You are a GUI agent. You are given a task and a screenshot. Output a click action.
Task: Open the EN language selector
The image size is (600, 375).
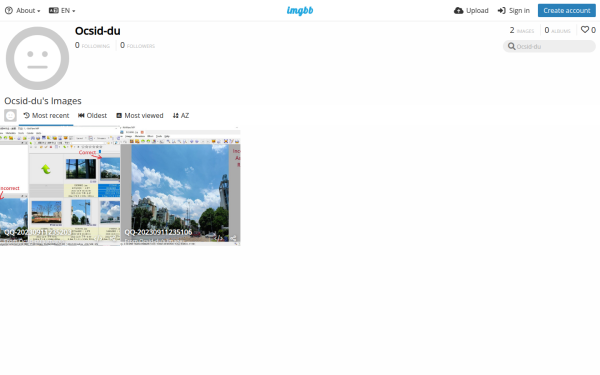(62, 11)
